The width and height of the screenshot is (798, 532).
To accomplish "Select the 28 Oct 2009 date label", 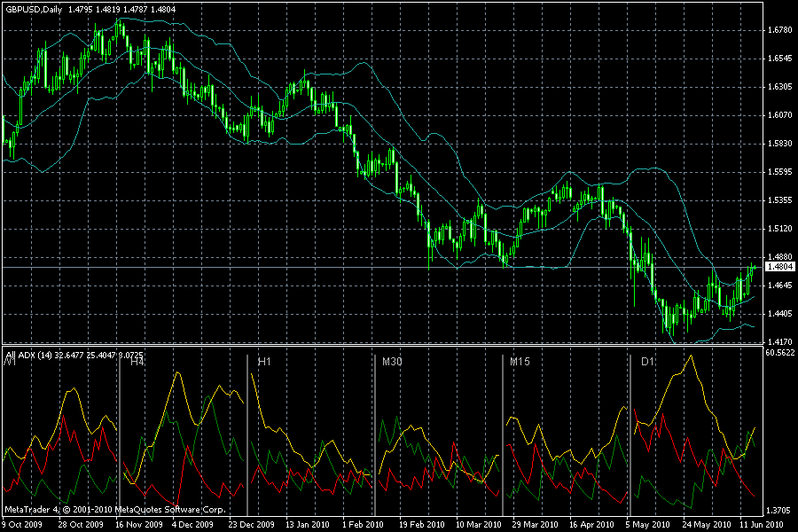I will [x=81, y=524].
